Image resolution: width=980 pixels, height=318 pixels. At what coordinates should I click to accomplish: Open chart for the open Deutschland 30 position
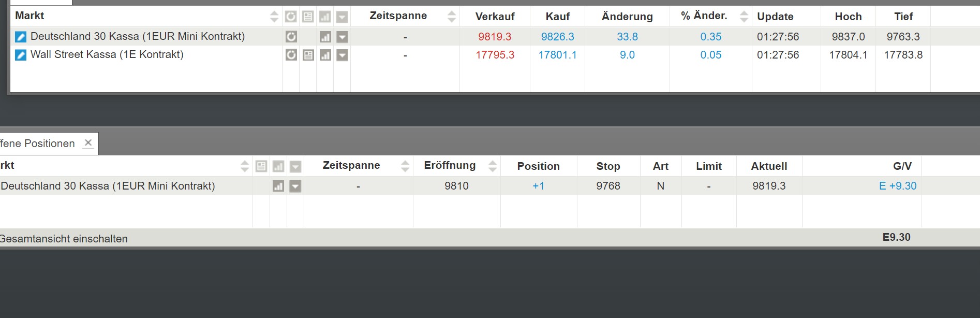point(278,186)
